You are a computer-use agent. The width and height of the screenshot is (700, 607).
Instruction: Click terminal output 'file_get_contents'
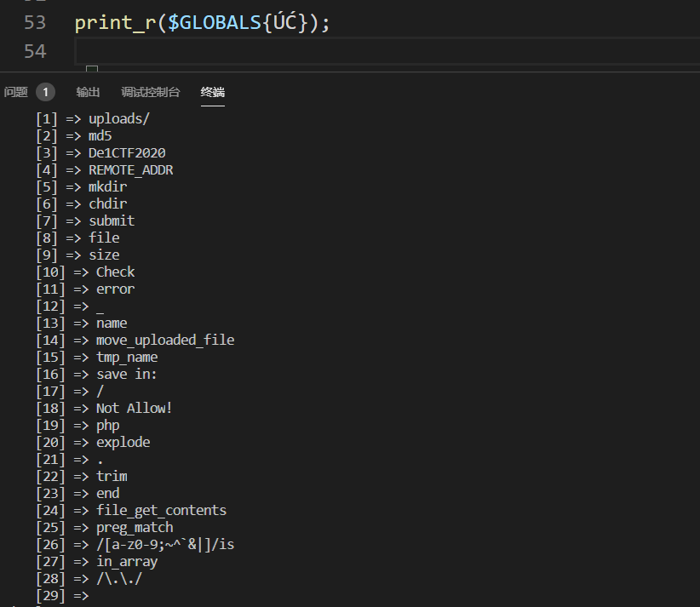[161, 511]
